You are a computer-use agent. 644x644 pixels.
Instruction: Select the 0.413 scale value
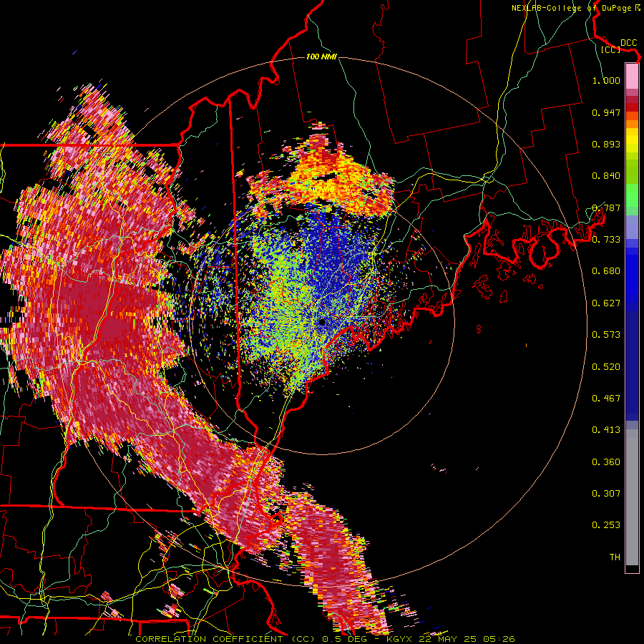point(606,430)
